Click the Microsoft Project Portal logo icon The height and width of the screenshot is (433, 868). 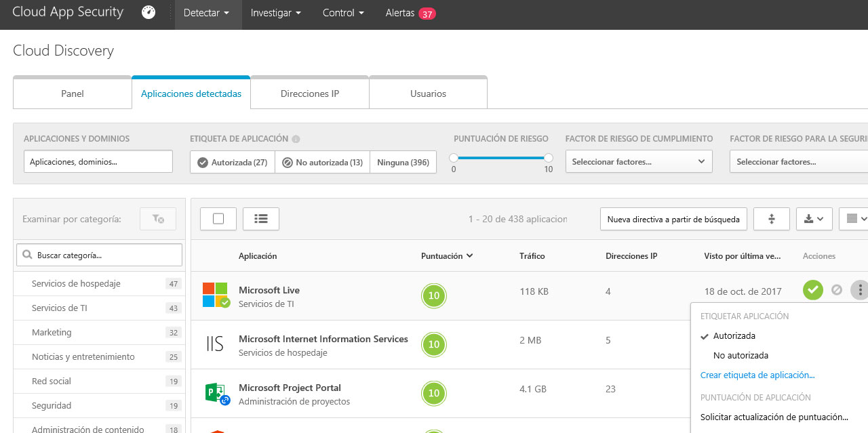tap(217, 394)
